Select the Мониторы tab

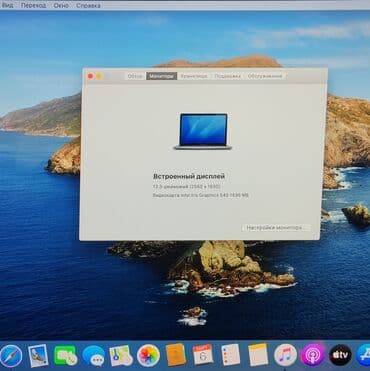pyautogui.click(x=161, y=76)
